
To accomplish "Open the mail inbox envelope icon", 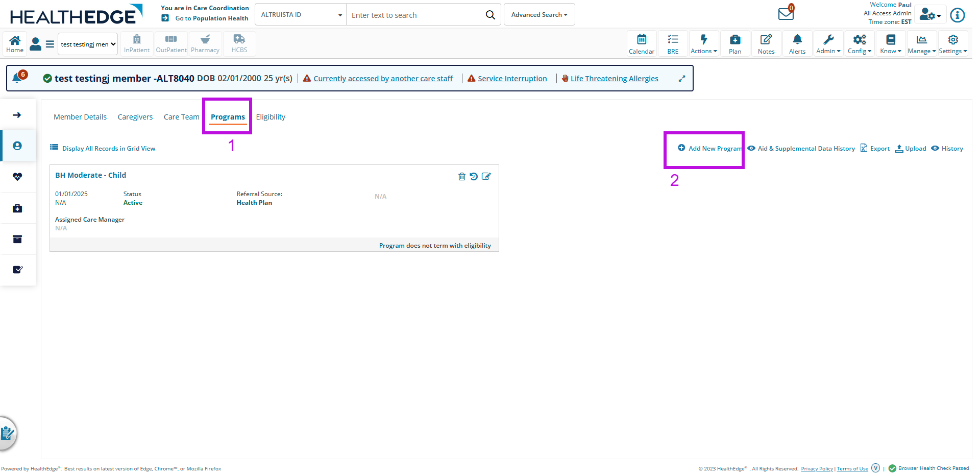I will [x=786, y=14].
